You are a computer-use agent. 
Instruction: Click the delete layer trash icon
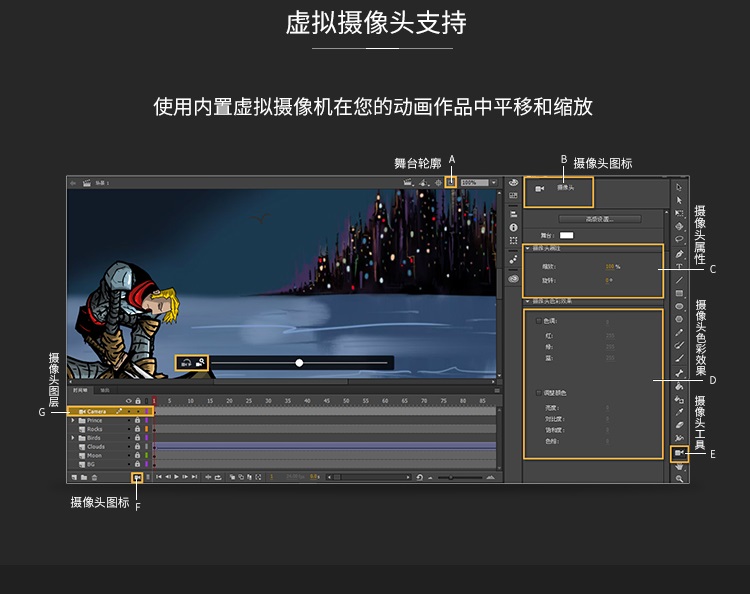(94, 477)
